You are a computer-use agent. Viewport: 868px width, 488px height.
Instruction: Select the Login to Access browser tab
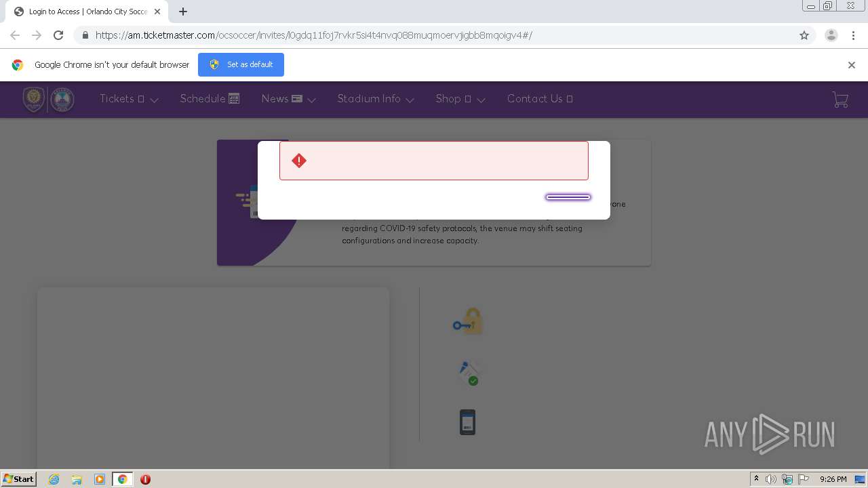point(87,12)
